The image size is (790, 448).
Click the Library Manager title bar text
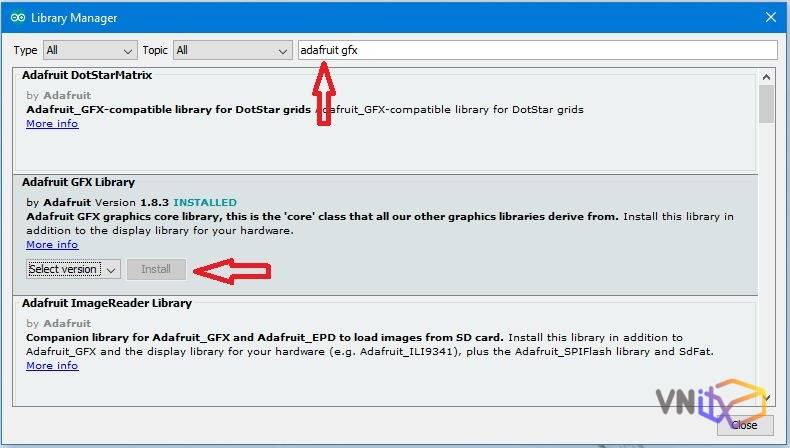point(74,18)
